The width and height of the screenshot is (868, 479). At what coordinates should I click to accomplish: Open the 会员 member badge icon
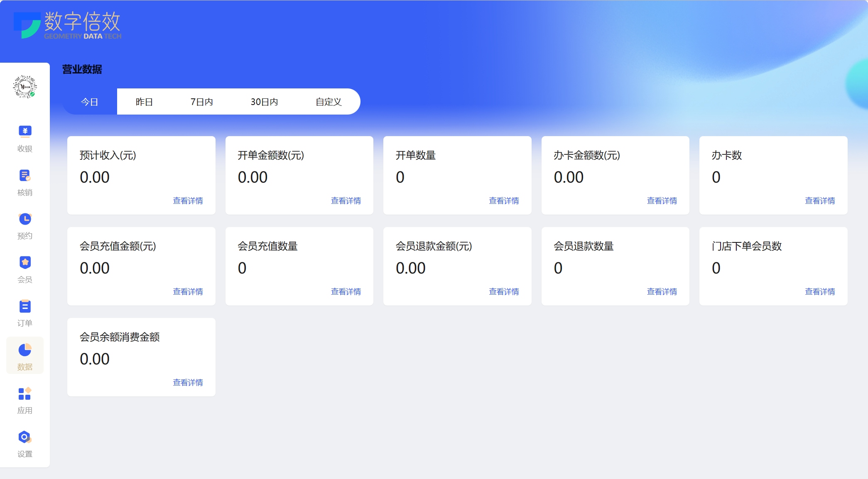(x=25, y=262)
